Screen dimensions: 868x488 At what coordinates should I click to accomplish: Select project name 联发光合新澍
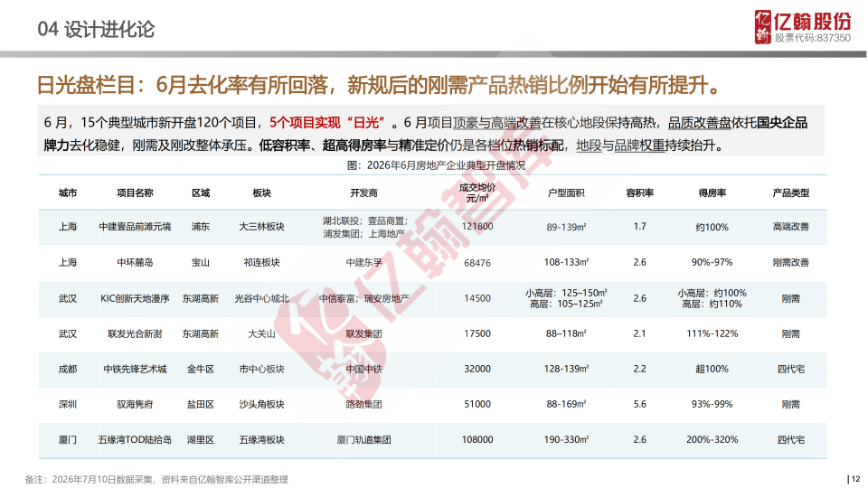pos(135,333)
